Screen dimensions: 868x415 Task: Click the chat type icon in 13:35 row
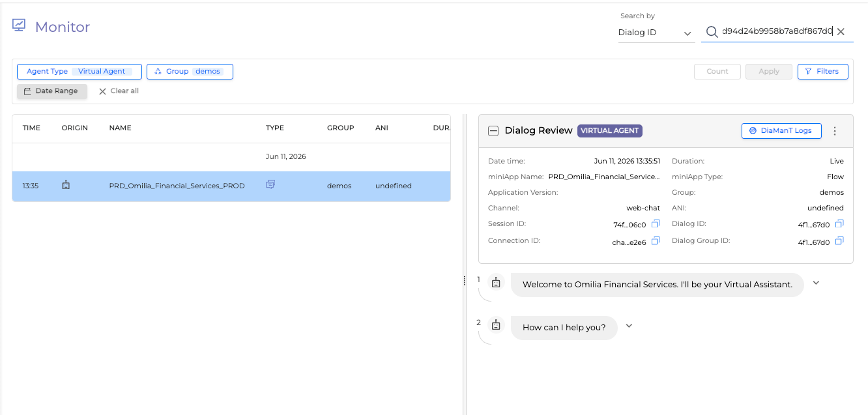pos(270,185)
